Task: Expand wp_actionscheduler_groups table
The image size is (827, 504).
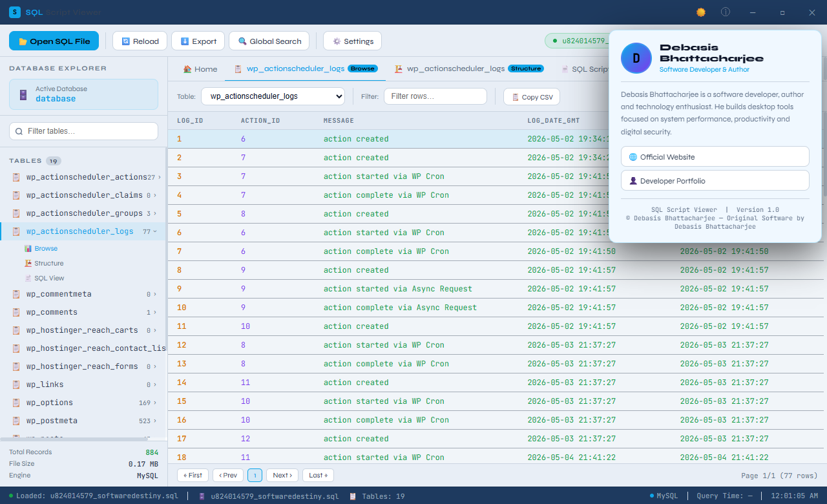Action: point(156,213)
